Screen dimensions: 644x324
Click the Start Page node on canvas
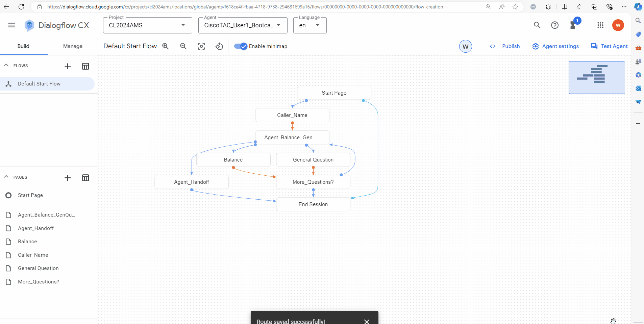(334, 93)
